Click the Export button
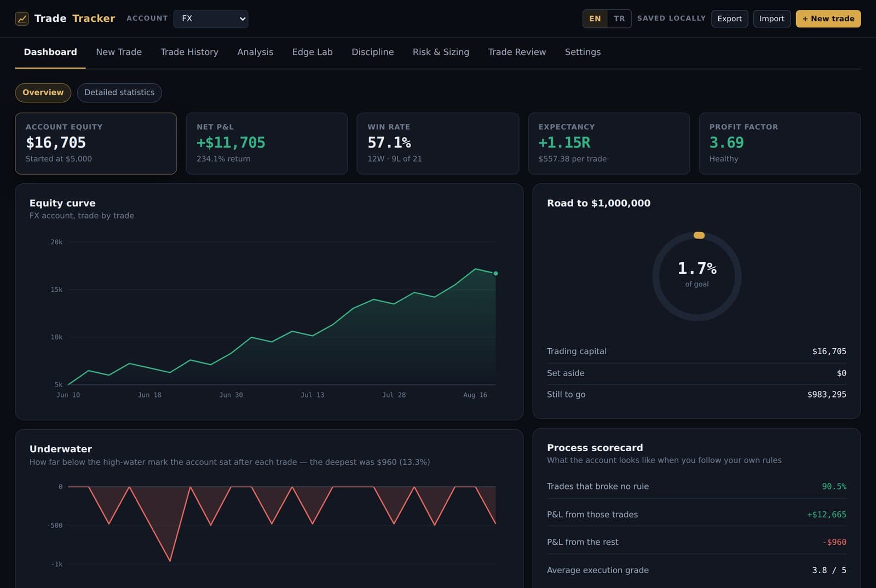 click(730, 19)
